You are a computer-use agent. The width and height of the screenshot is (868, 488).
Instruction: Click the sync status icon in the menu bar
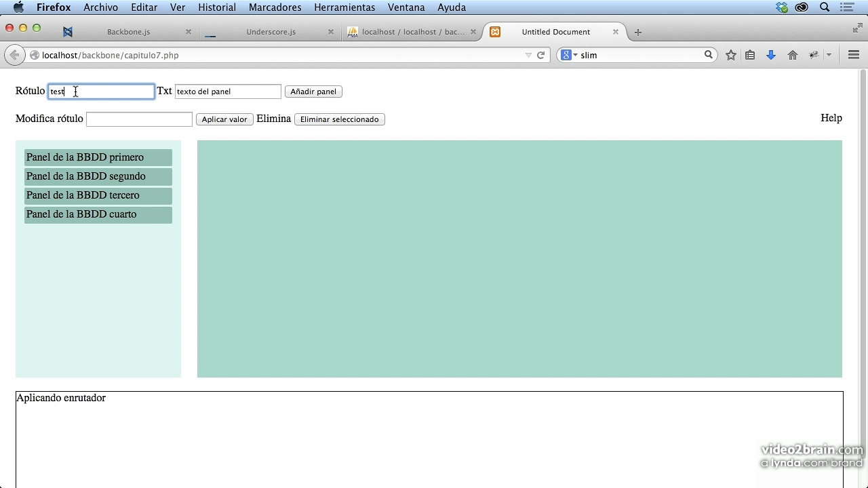[782, 7]
